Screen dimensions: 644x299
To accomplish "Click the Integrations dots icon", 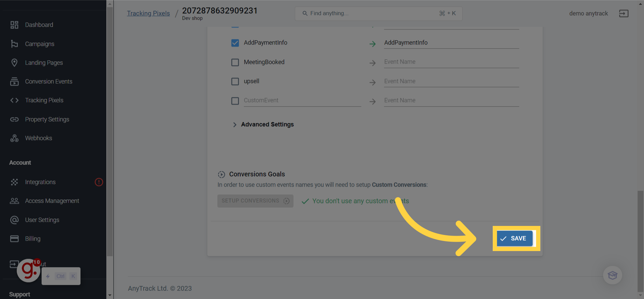I will [14, 182].
